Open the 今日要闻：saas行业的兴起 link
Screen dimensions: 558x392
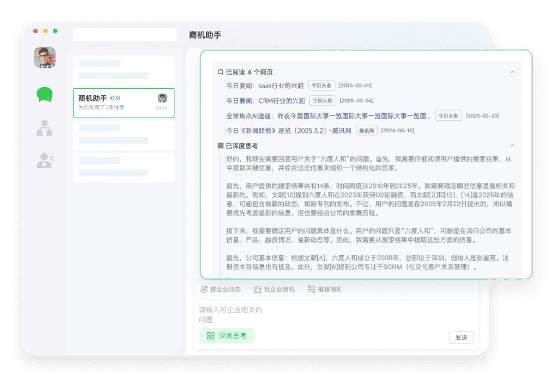(x=265, y=85)
